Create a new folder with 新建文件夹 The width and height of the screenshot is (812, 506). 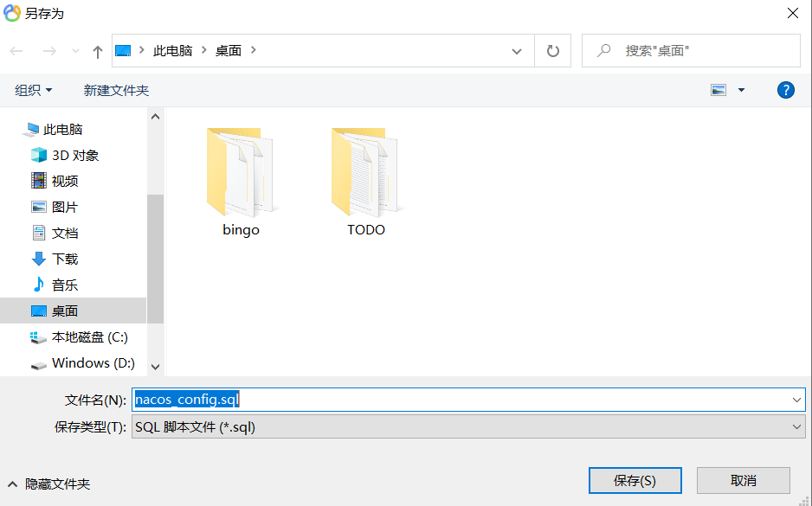[x=116, y=90]
